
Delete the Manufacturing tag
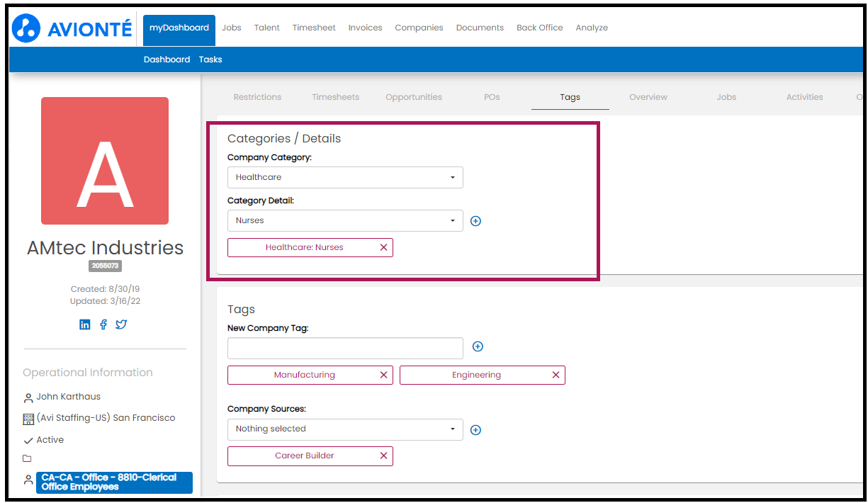click(x=383, y=375)
